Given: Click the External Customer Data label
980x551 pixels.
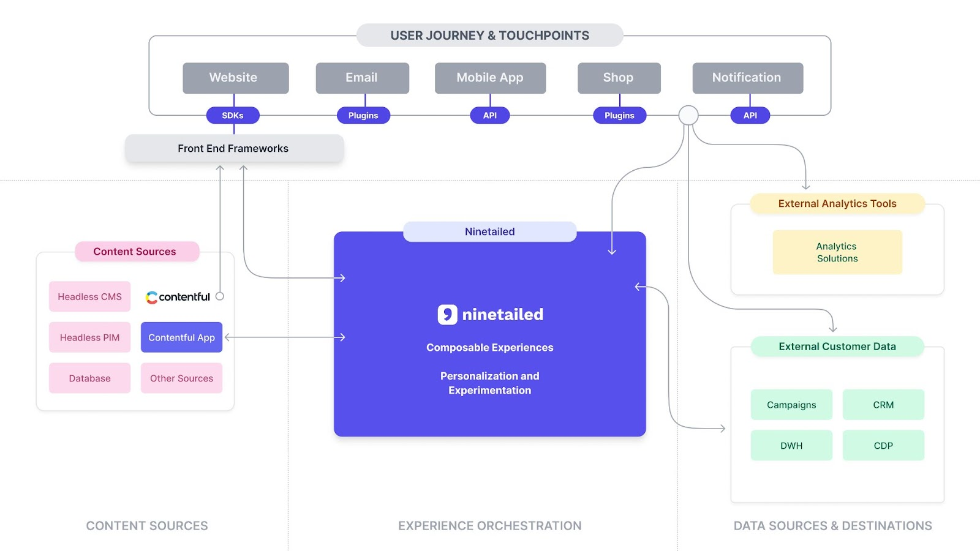Looking at the screenshot, I should [837, 347].
